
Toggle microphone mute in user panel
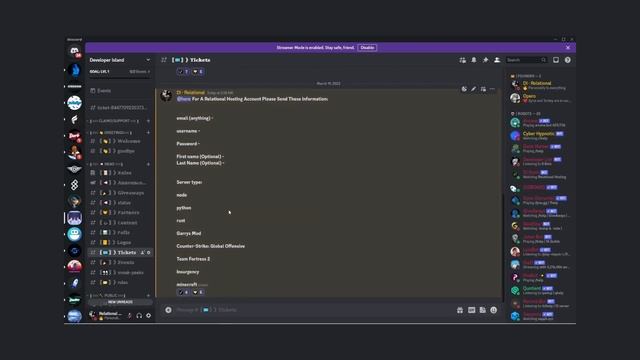point(129,316)
